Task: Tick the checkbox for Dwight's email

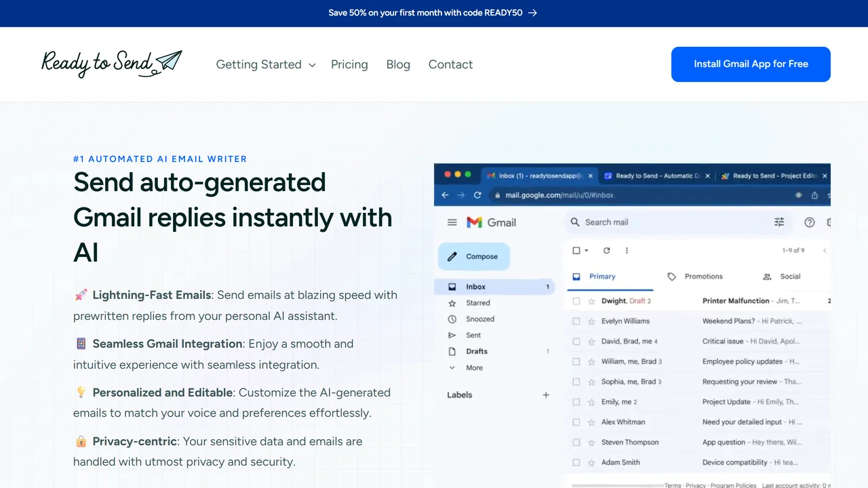Action: coord(576,301)
